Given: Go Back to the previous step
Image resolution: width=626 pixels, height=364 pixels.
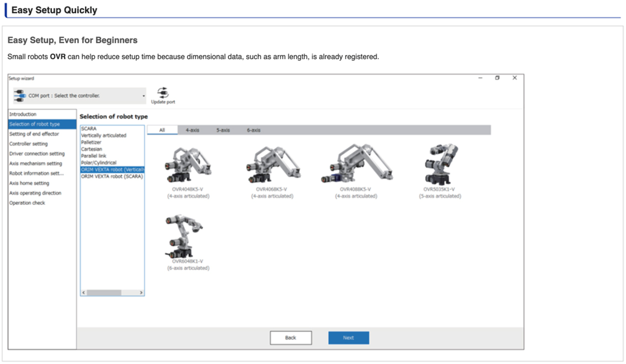Looking at the screenshot, I should (x=291, y=337).
